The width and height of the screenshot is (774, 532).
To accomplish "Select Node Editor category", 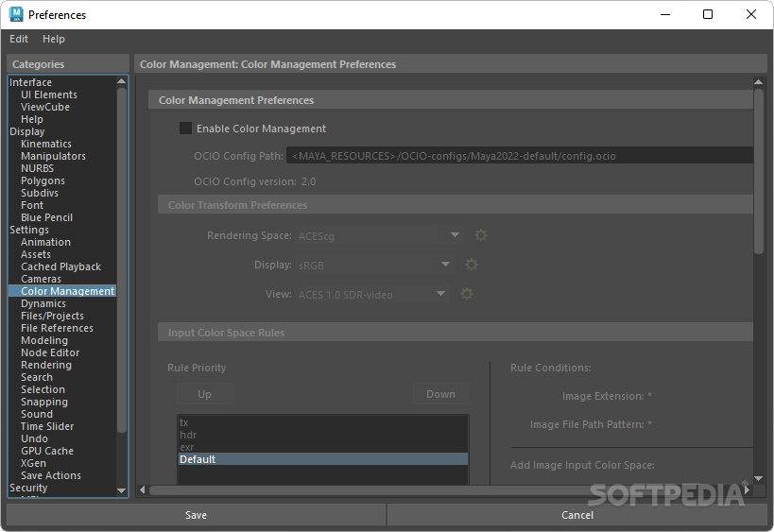I will coord(50,352).
